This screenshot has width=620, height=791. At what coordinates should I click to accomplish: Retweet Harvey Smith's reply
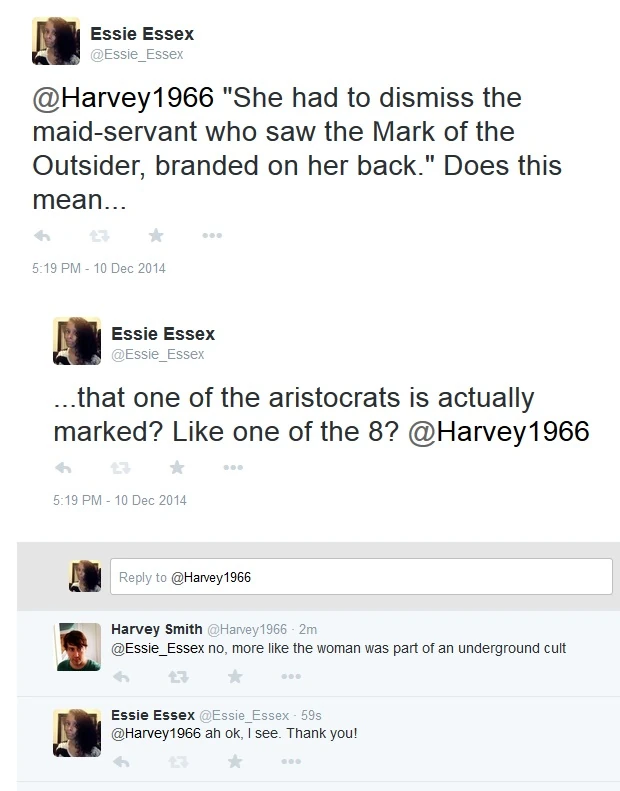coord(177,676)
